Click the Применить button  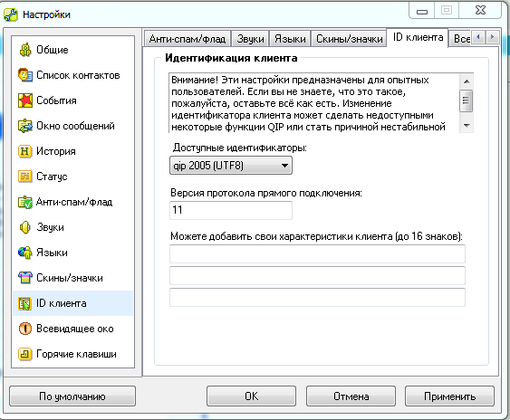tap(449, 396)
